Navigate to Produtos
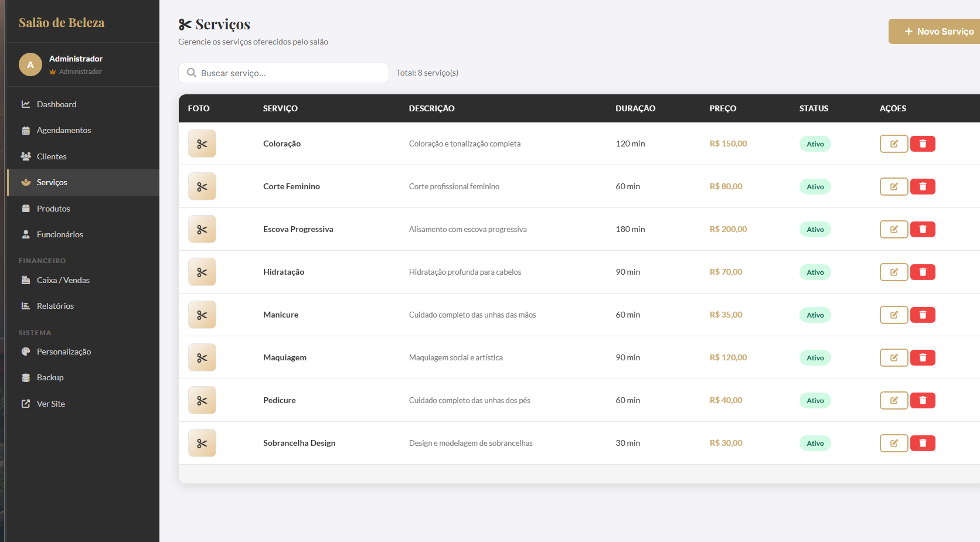The image size is (980, 542). coord(83,209)
